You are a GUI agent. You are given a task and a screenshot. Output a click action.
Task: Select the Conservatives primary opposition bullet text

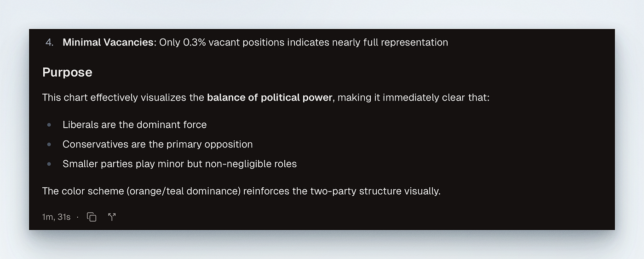(158, 144)
